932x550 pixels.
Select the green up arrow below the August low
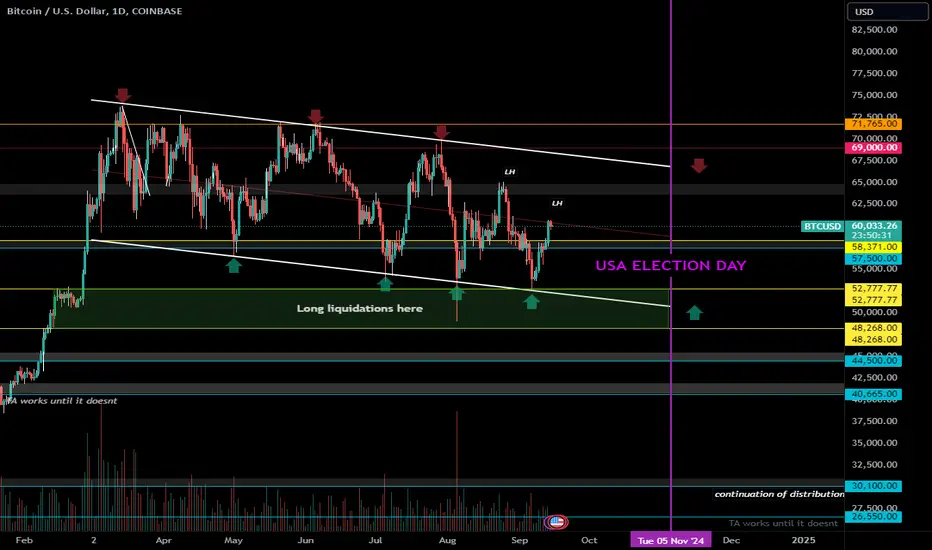tap(456, 293)
